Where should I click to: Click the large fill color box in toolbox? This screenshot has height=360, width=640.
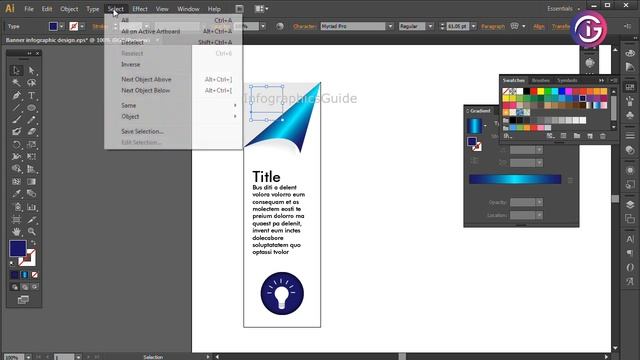click(18, 248)
